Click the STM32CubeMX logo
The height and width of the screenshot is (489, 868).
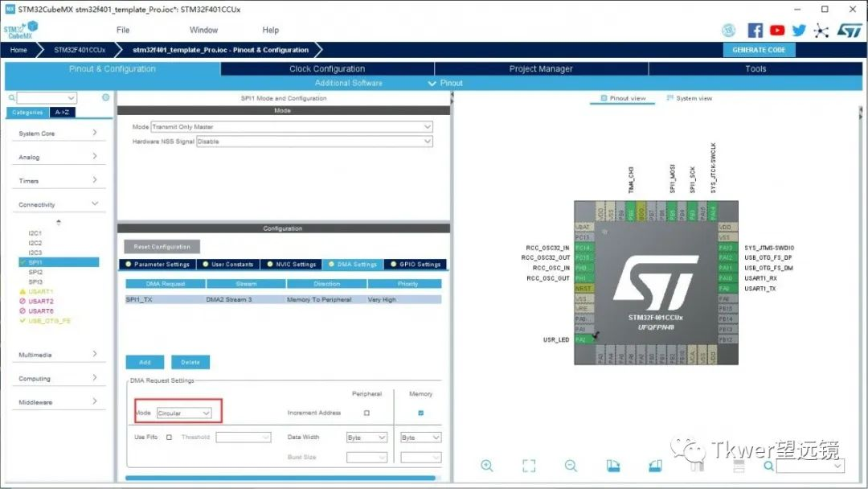click(x=21, y=30)
